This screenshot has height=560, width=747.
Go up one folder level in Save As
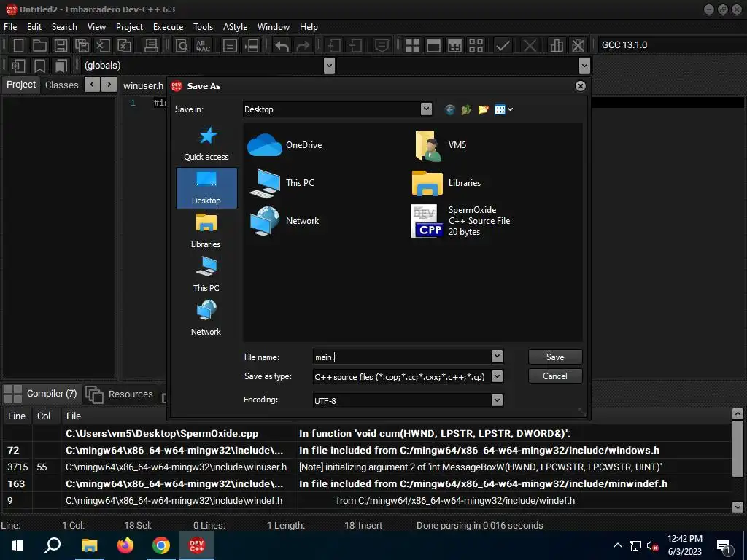[466, 109]
